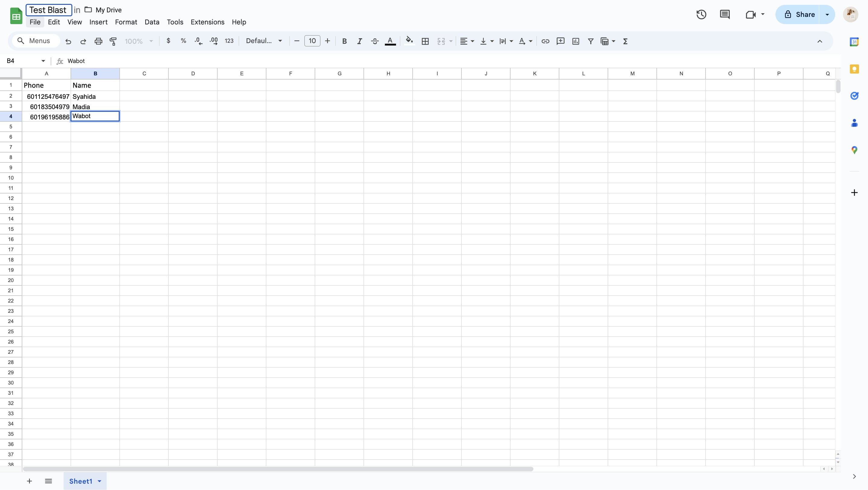Click the borders icon
Image resolution: width=868 pixels, height=490 pixels.
[425, 41]
